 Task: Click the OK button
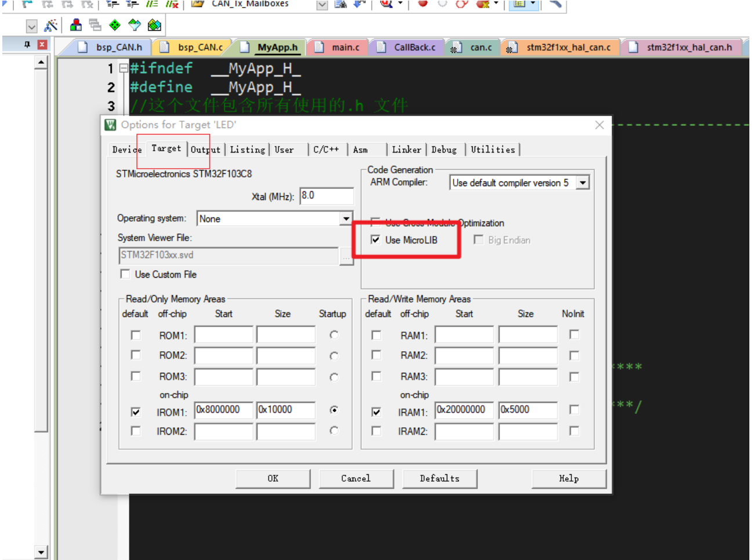(x=273, y=479)
